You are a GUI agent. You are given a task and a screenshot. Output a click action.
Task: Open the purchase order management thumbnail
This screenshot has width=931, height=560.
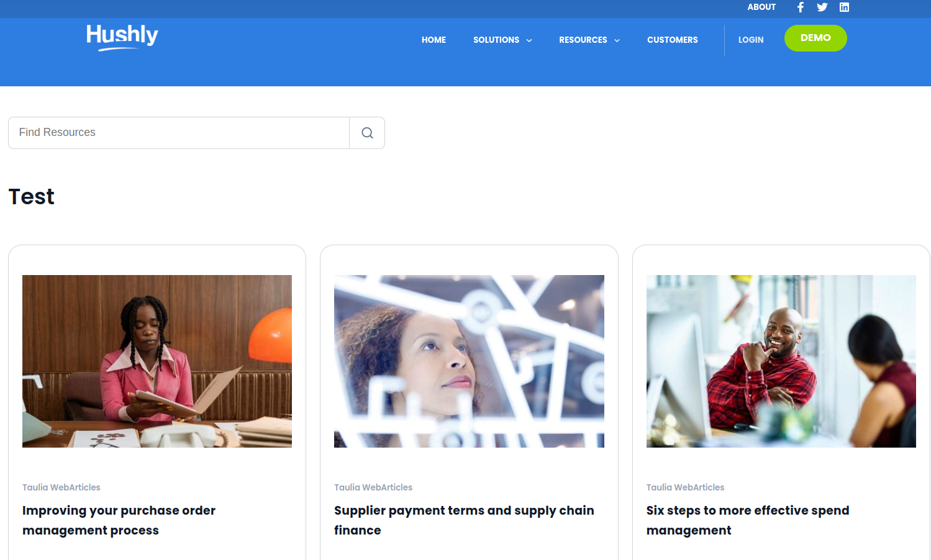point(157,361)
